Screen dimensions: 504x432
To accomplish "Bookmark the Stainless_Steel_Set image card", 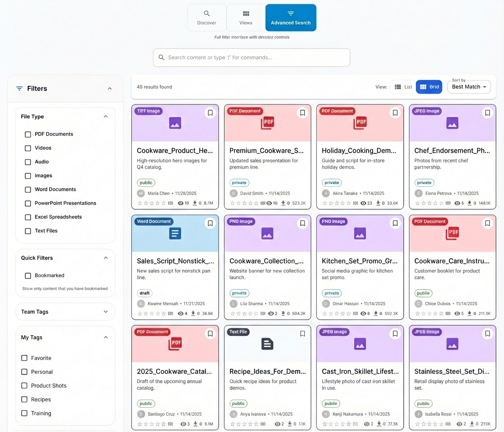I will pos(487,333).
